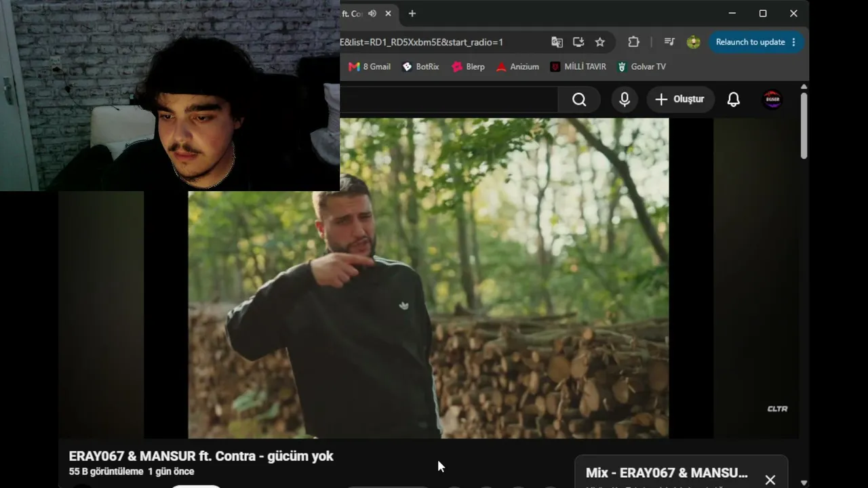Maximize the Chrome window

(x=763, y=14)
